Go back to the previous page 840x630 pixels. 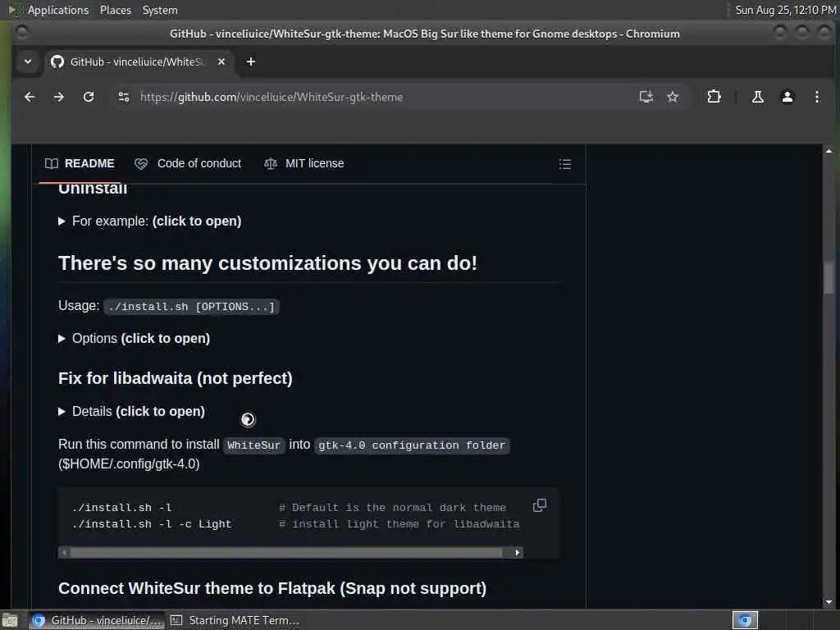30,97
